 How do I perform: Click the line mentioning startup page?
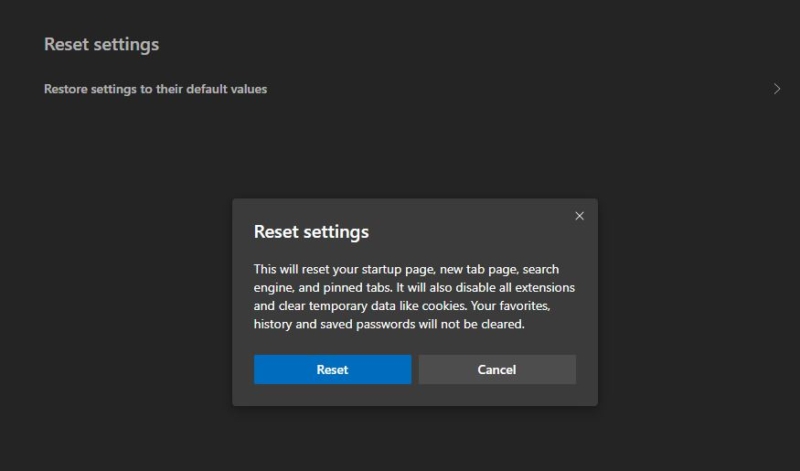(406, 269)
